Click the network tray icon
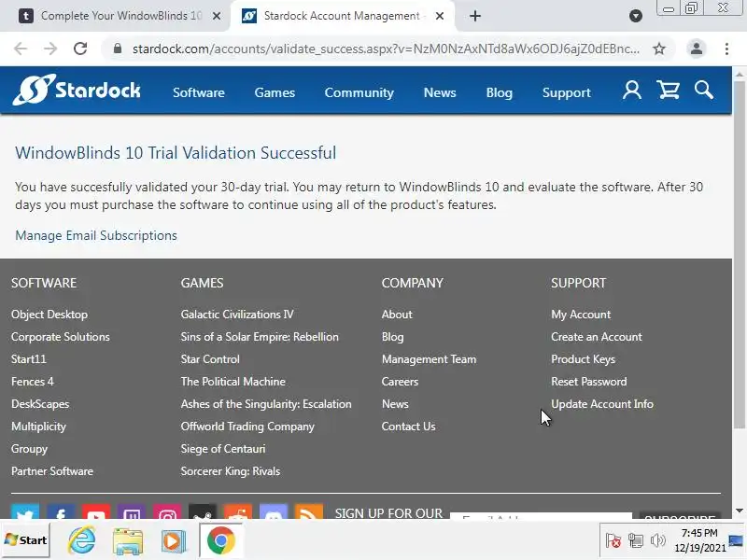 point(636,540)
